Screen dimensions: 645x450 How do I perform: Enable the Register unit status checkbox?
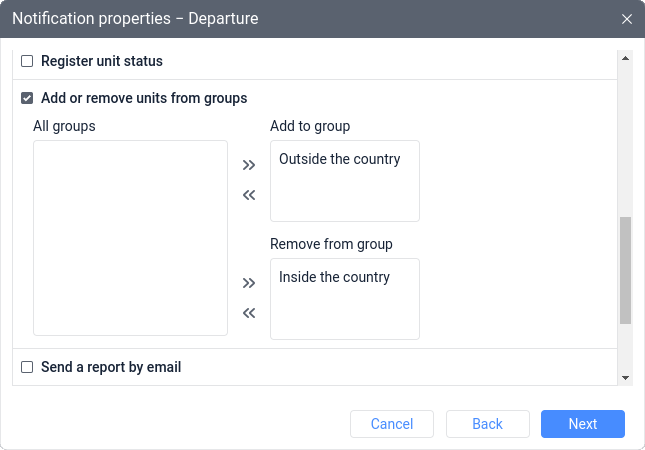27,61
